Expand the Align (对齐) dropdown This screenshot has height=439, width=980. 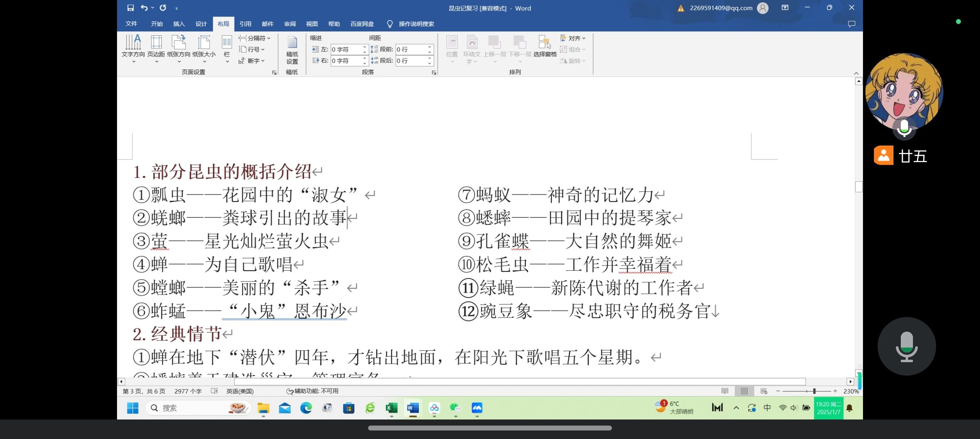(x=573, y=38)
